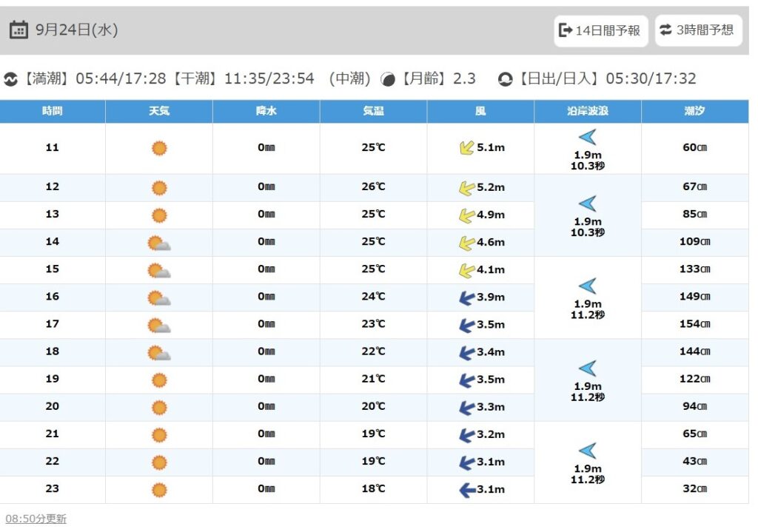Click the blue wind arrow at 3.2m
Screen dimensions: 758x532
[x=466, y=436]
